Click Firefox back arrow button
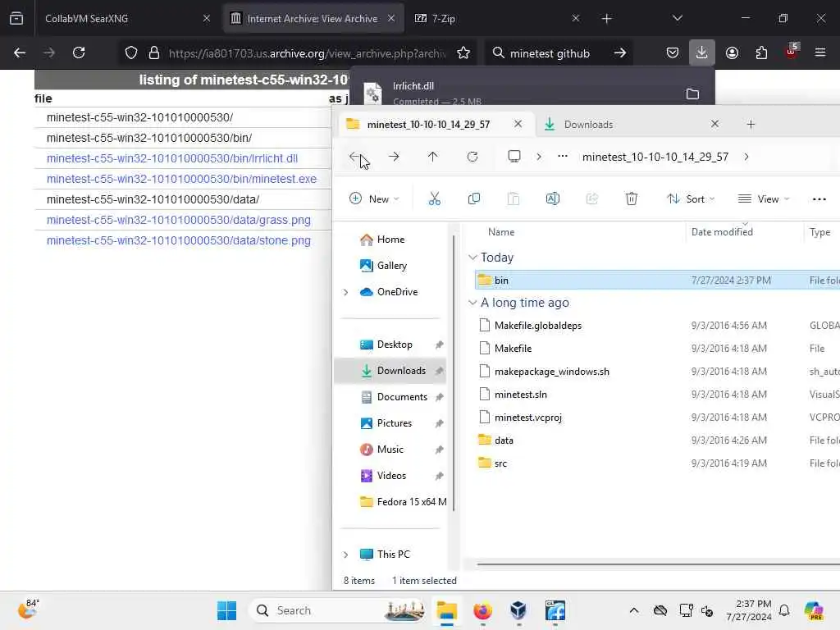840x630 pixels. pos(20,53)
